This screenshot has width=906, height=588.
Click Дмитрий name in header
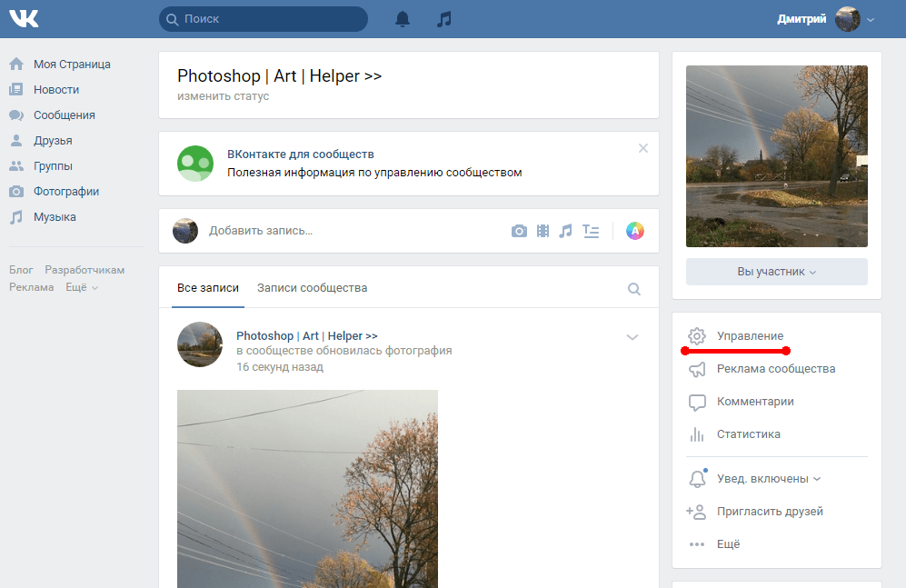(x=801, y=19)
